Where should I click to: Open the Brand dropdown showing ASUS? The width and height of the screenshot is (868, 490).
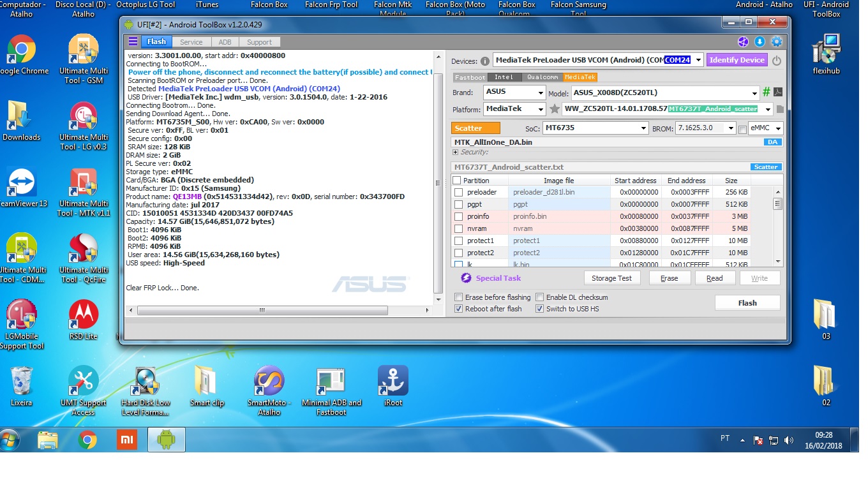(x=540, y=92)
